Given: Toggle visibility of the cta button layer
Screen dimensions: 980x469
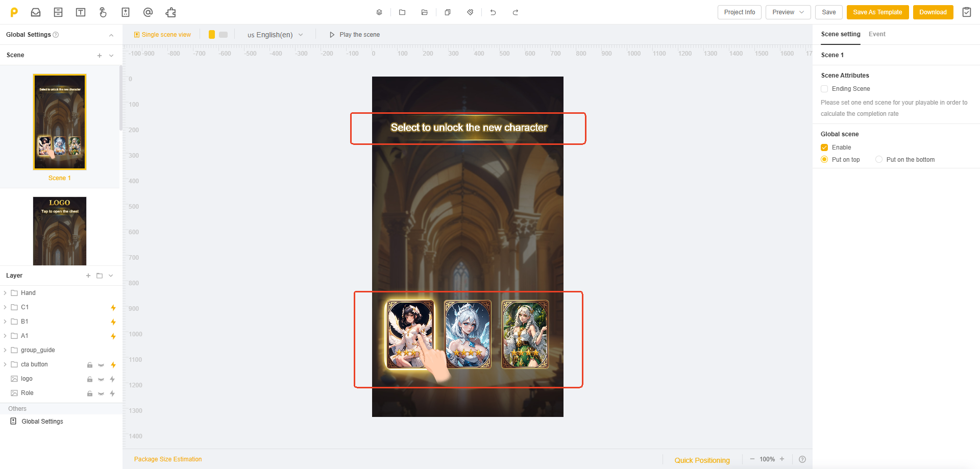Looking at the screenshot, I should [101, 365].
